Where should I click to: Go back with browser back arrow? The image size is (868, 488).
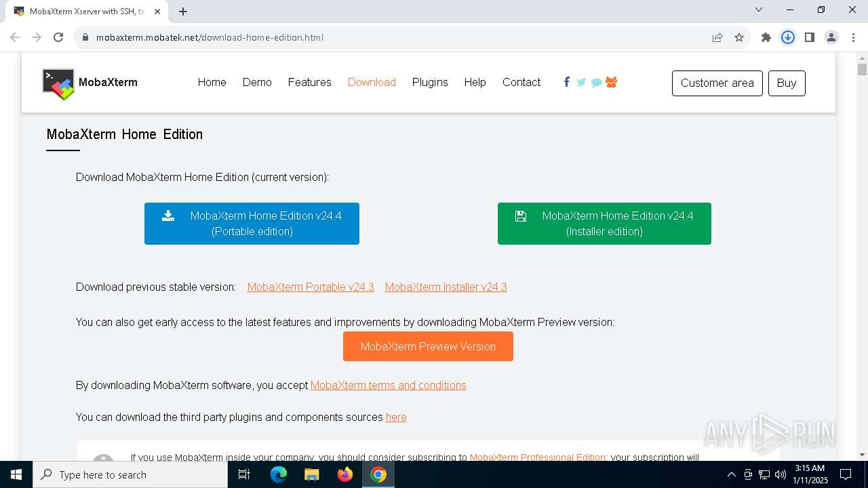tap(15, 37)
